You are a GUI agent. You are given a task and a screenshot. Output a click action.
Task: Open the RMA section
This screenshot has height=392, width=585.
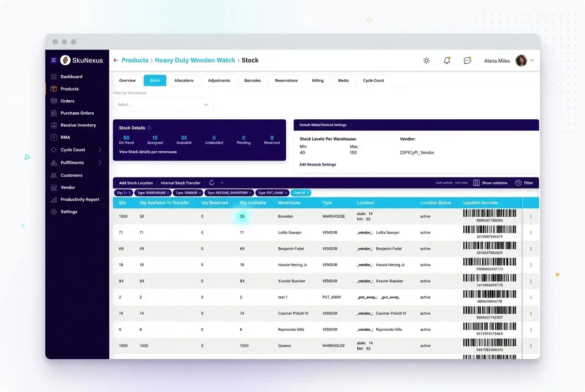[65, 137]
